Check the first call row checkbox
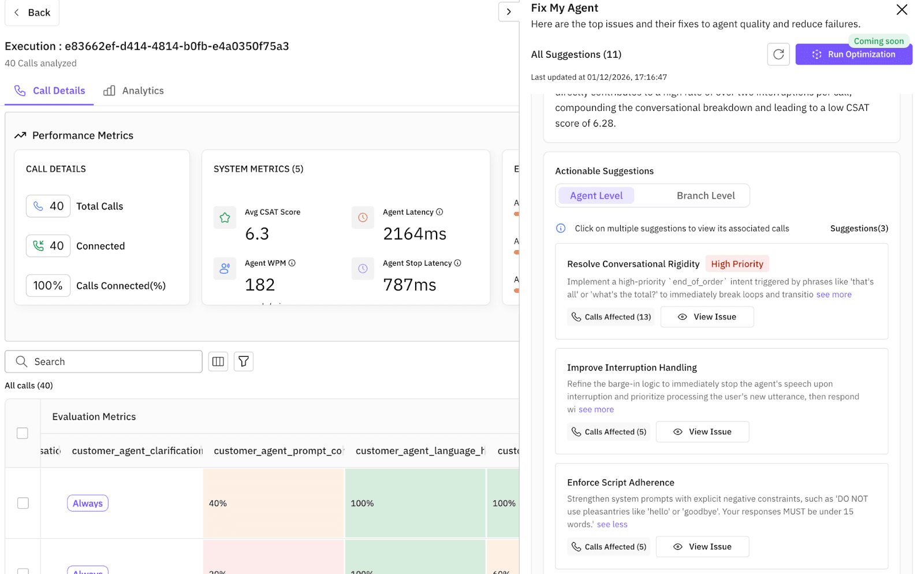924x574 pixels. [23, 503]
